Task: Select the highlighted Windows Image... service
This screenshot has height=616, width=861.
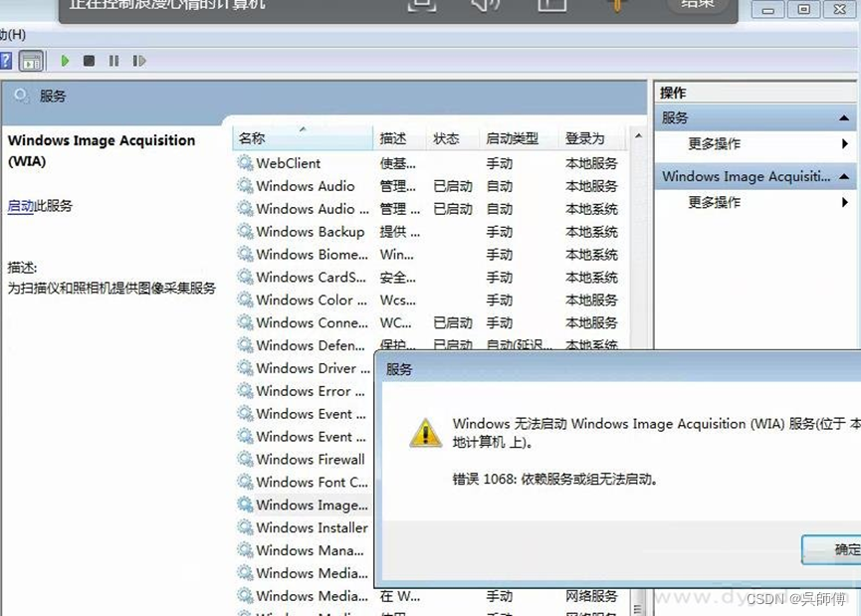Action: click(305, 505)
